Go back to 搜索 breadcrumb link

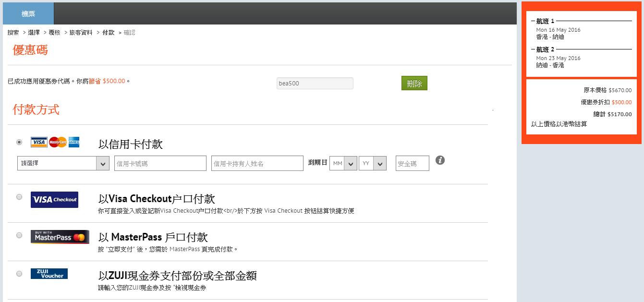13,33
